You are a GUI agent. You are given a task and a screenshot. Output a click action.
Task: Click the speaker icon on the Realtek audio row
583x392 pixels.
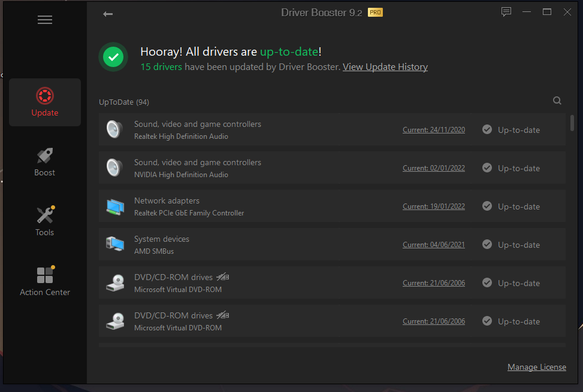coord(115,129)
